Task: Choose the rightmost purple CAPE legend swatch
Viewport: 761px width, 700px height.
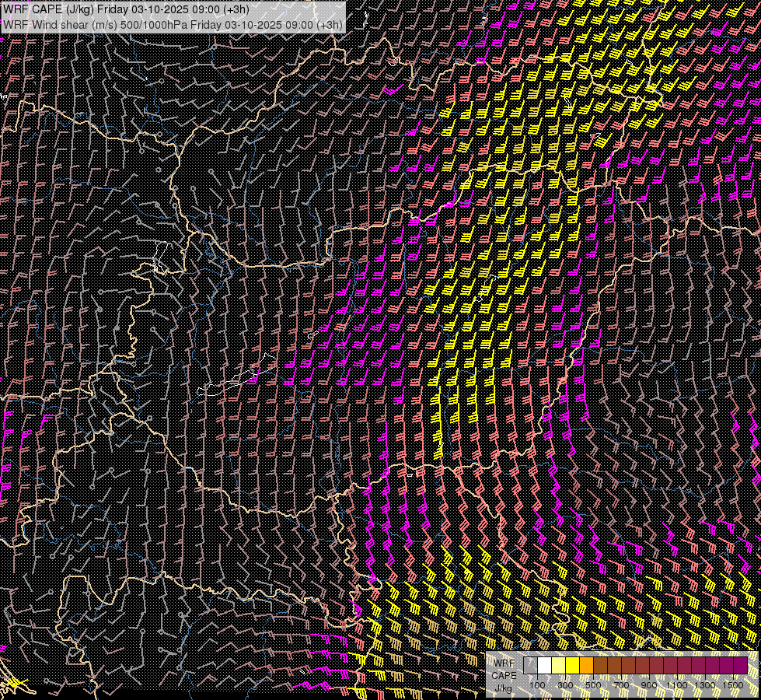Action: click(x=740, y=666)
